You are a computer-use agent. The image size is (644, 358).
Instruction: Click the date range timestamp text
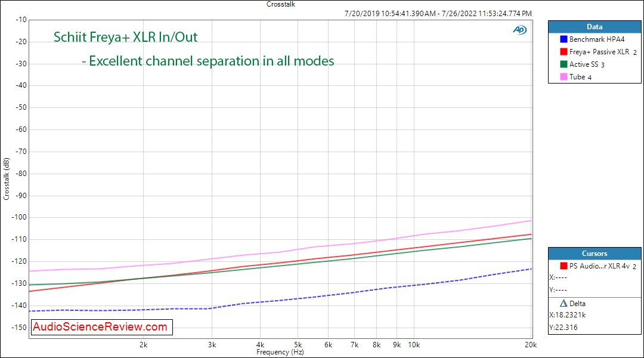click(x=438, y=14)
